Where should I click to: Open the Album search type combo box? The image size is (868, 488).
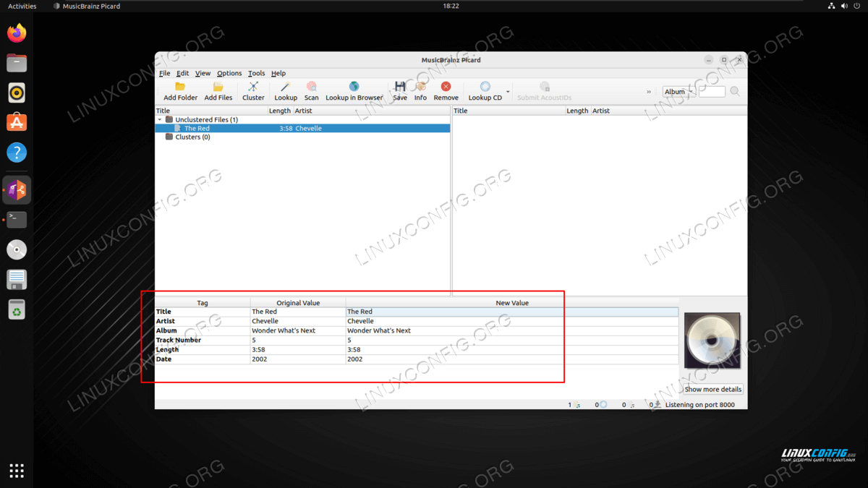(x=678, y=92)
